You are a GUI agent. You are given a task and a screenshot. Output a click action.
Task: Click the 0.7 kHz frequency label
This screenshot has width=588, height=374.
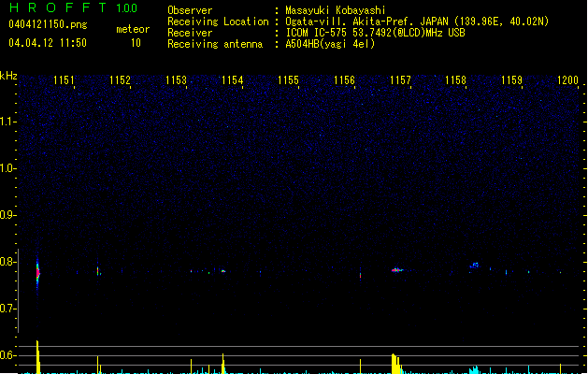7,309
